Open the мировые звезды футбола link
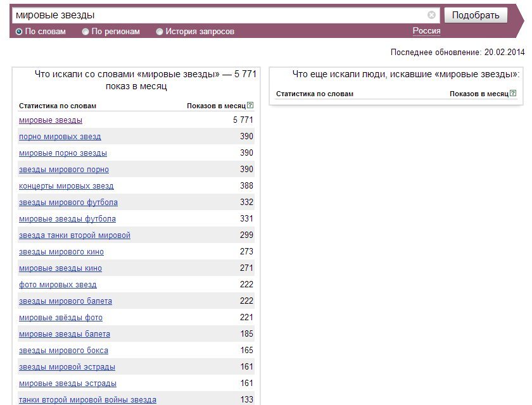The width and height of the screenshot is (532, 405). 67,219
